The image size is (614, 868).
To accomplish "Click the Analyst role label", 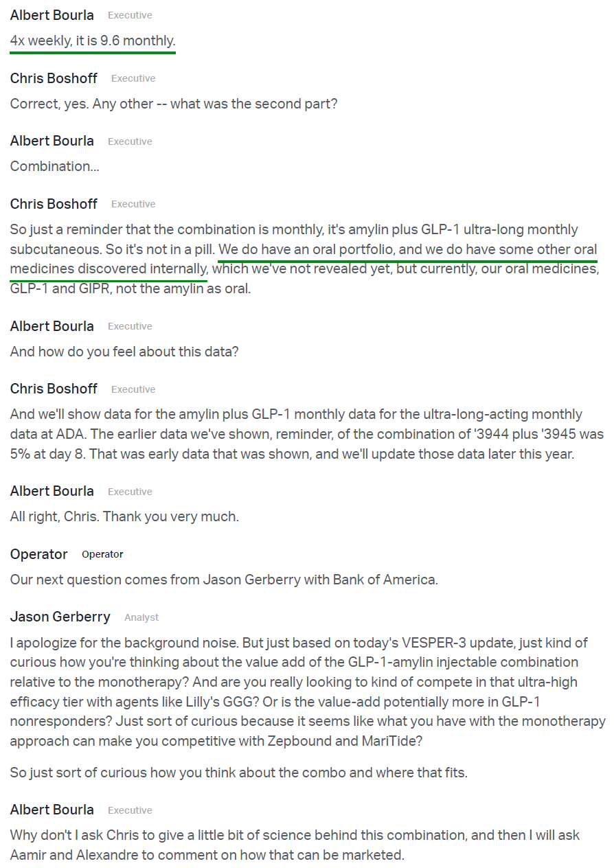I will (x=141, y=617).
